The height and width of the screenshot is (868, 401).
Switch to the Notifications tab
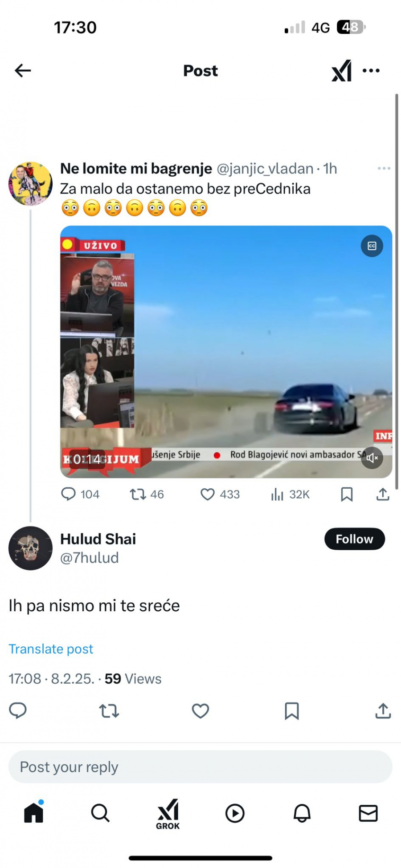(302, 813)
